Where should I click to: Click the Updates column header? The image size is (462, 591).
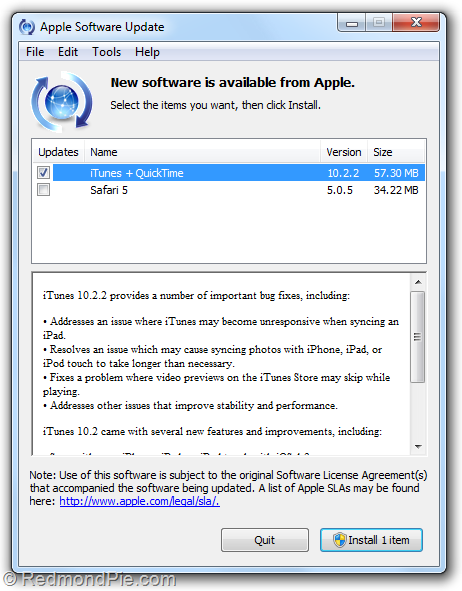(58, 152)
